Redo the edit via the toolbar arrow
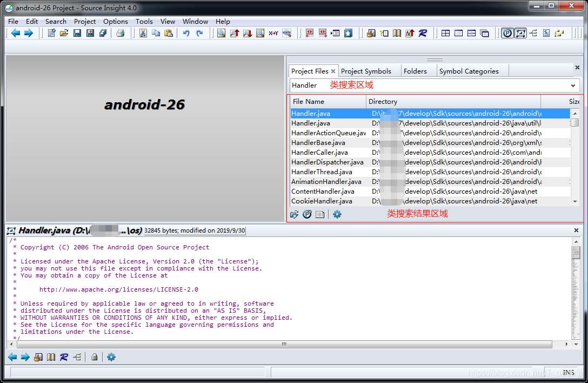588x383 pixels. (199, 34)
